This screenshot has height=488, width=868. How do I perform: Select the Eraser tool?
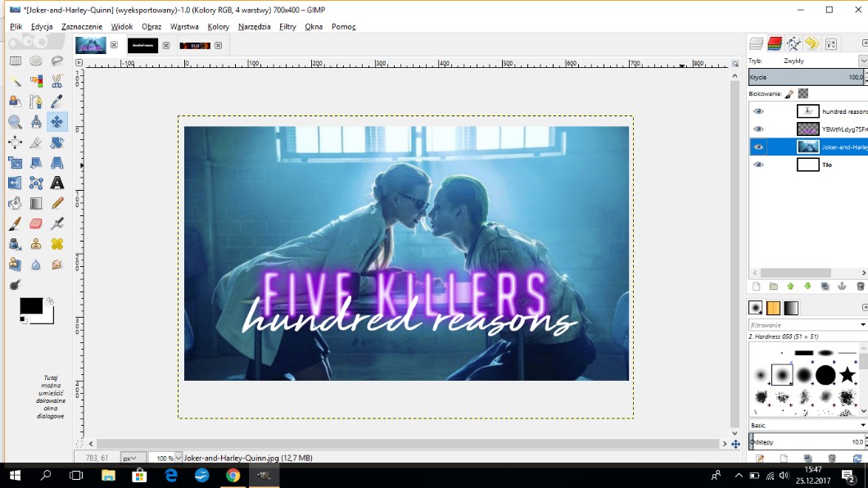[35, 224]
